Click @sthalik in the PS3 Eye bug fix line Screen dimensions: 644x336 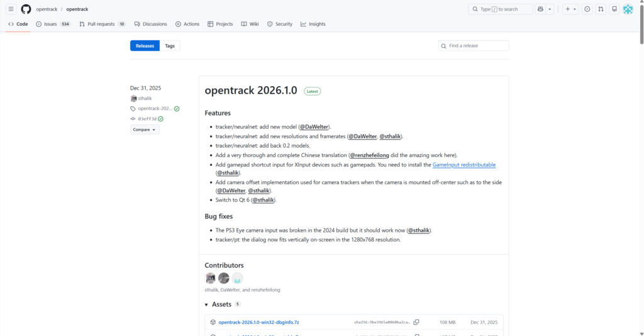(418, 230)
